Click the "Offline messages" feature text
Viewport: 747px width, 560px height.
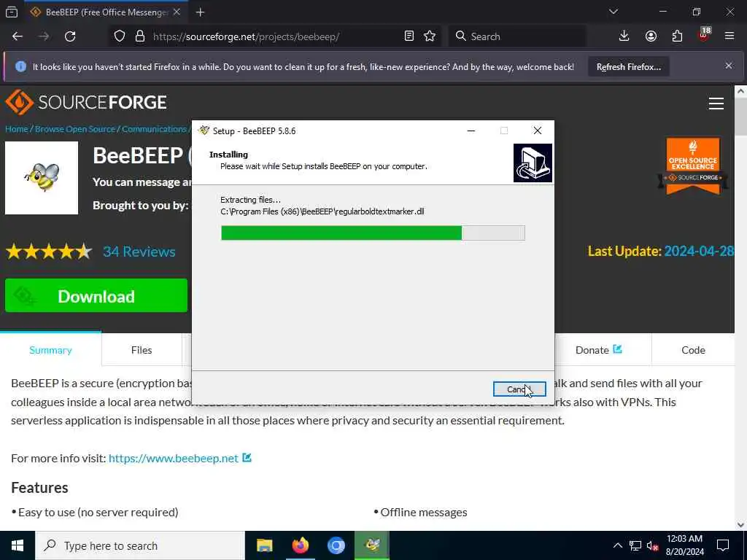(424, 513)
